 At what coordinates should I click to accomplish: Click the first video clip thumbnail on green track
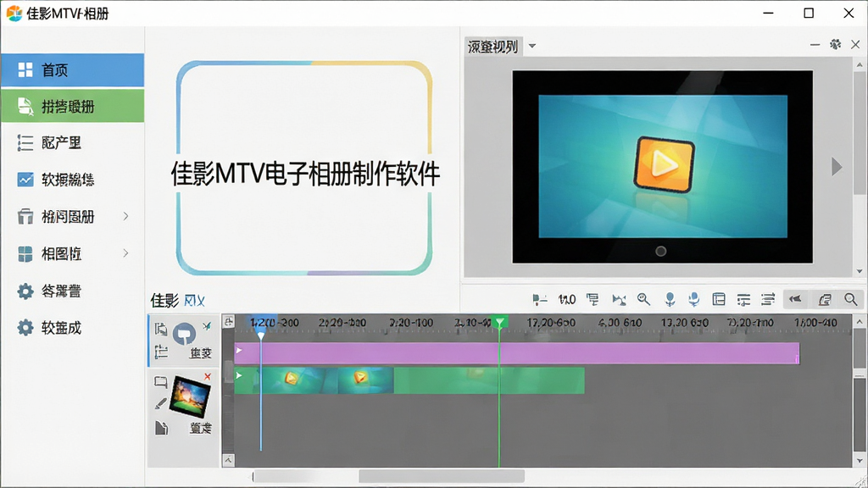290,380
